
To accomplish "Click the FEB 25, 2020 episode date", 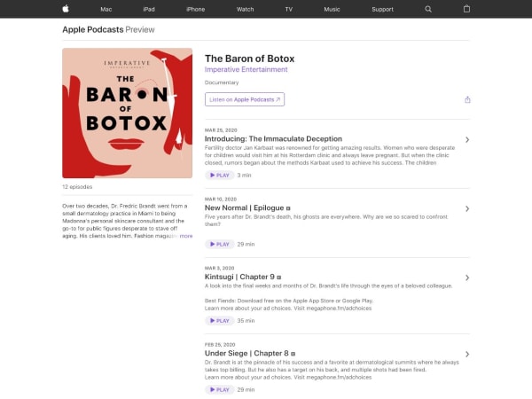I will tap(220, 344).
